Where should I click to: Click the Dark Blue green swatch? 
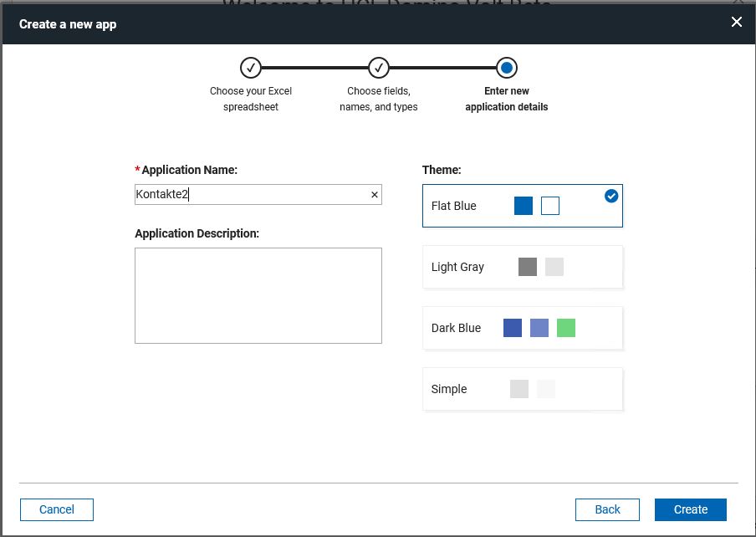(x=566, y=328)
